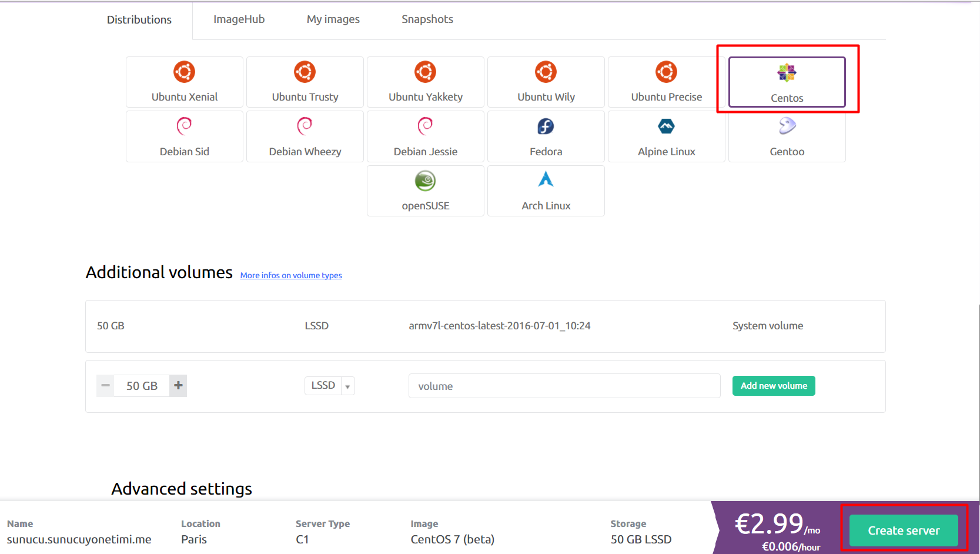
Task: Click the €2.99 monthly price
Action: coord(777,523)
